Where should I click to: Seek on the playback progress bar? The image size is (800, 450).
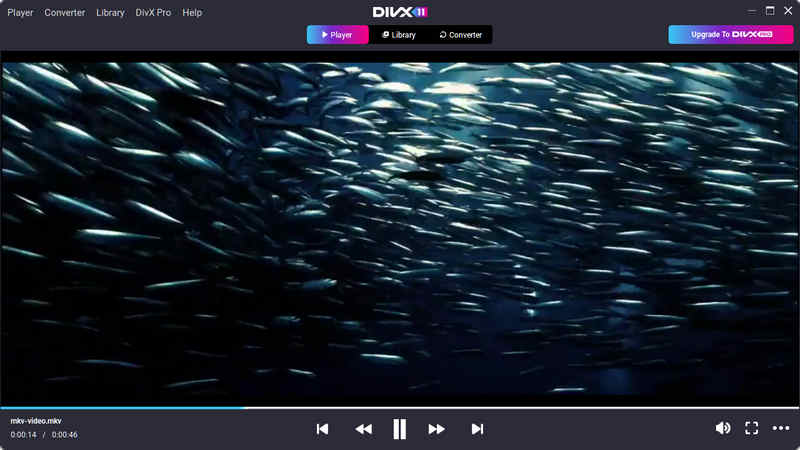400,408
